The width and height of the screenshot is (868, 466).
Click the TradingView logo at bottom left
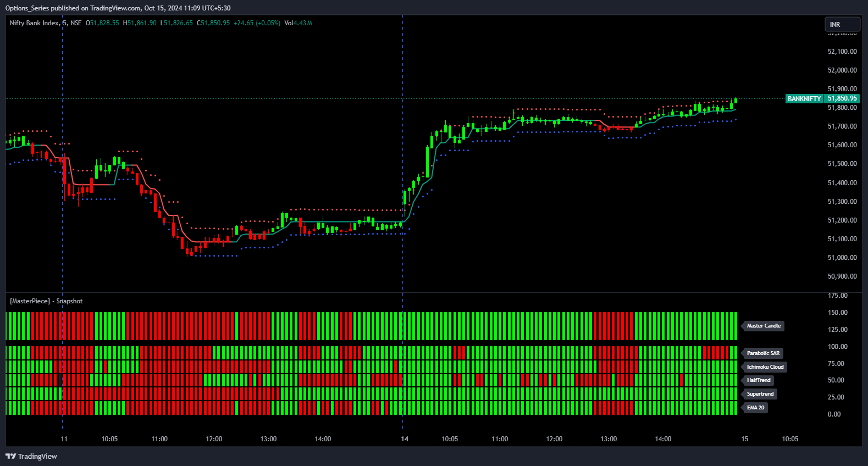pos(31,456)
